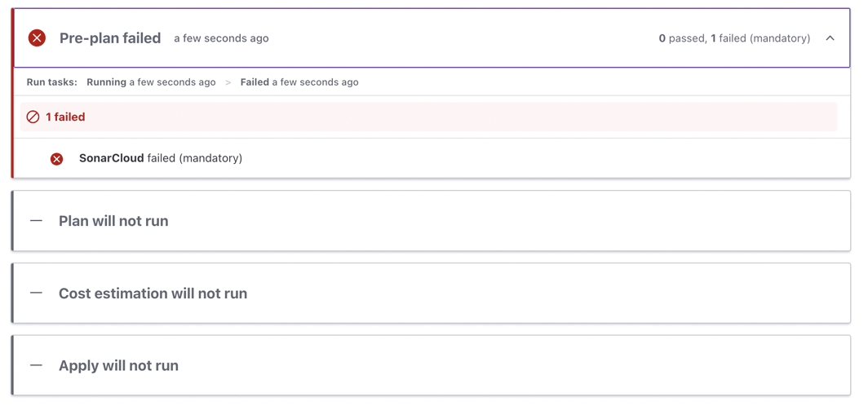The width and height of the screenshot is (868, 406).
Task: Click the Run tasks label
Action: click(51, 82)
